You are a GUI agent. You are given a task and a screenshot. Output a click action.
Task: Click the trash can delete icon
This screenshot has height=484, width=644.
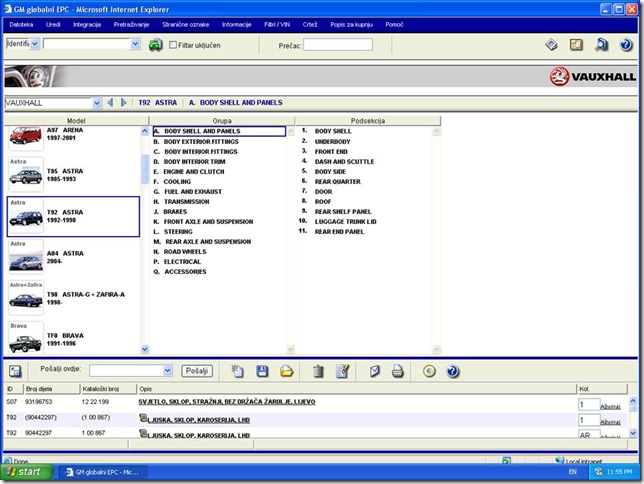tap(318, 371)
